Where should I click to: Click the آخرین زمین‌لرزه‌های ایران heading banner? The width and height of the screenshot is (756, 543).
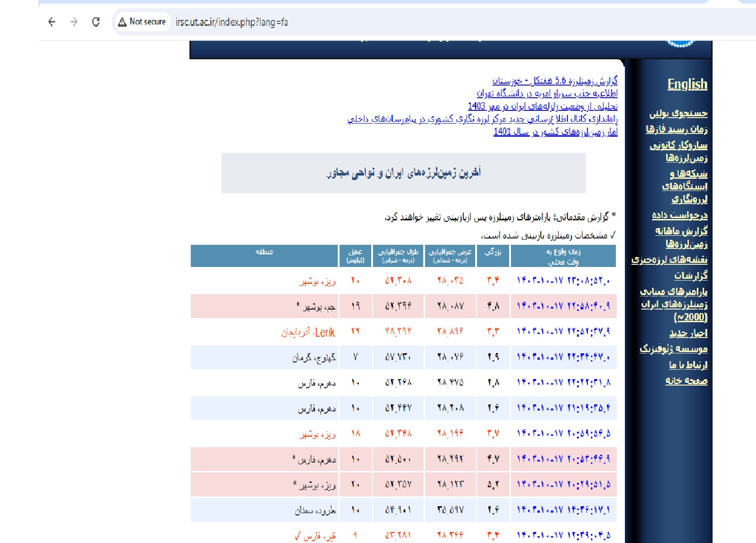tap(404, 173)
